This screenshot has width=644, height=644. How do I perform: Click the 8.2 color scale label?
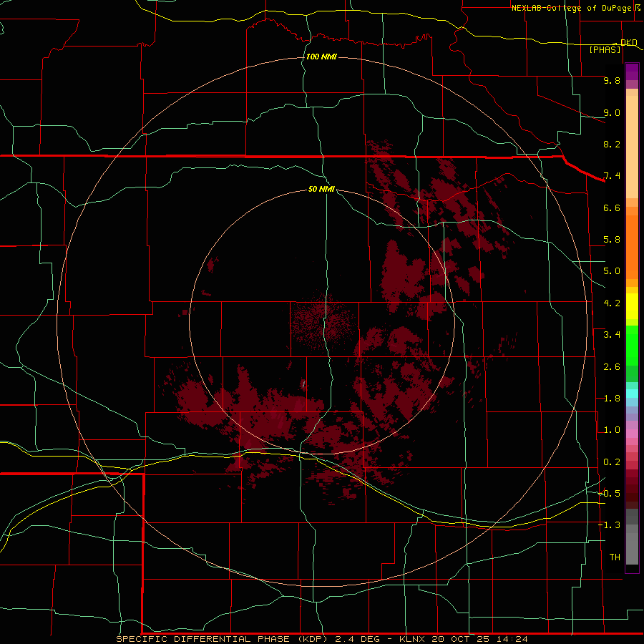click(612, 144)
